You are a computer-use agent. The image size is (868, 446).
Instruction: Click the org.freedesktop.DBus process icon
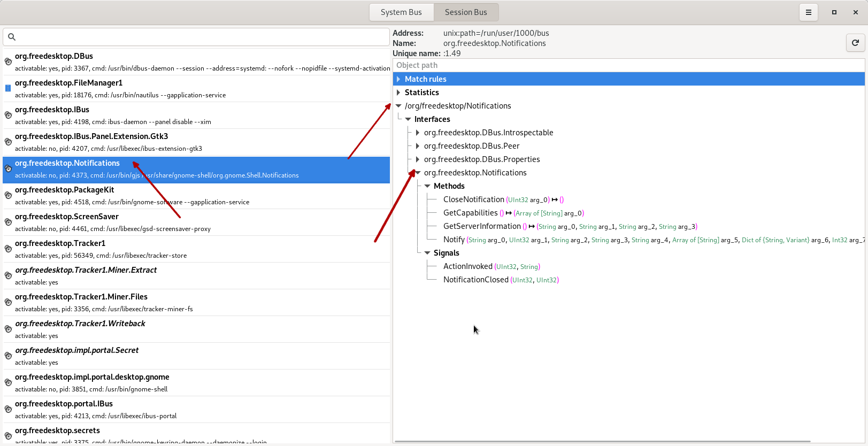(x=8, y=61)
